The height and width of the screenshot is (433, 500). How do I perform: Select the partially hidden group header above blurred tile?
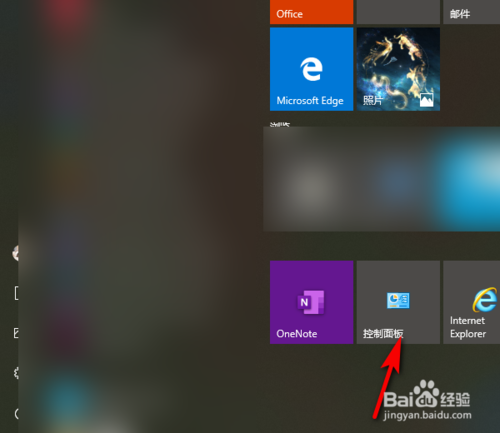(280, 124)
